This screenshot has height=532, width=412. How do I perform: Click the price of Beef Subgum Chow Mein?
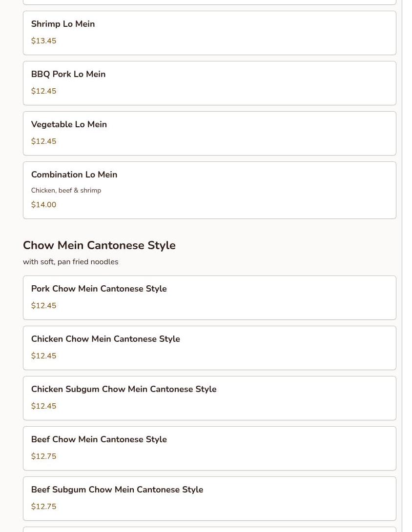click(x=44, y=506)
